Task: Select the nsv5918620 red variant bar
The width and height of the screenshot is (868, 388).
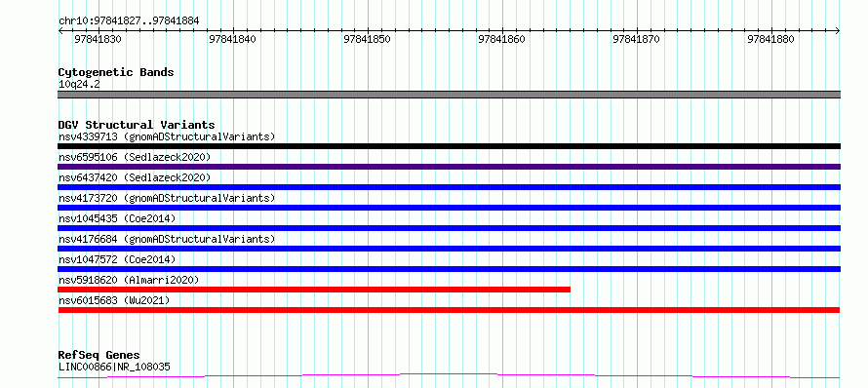Action: [x=314, y=290]
